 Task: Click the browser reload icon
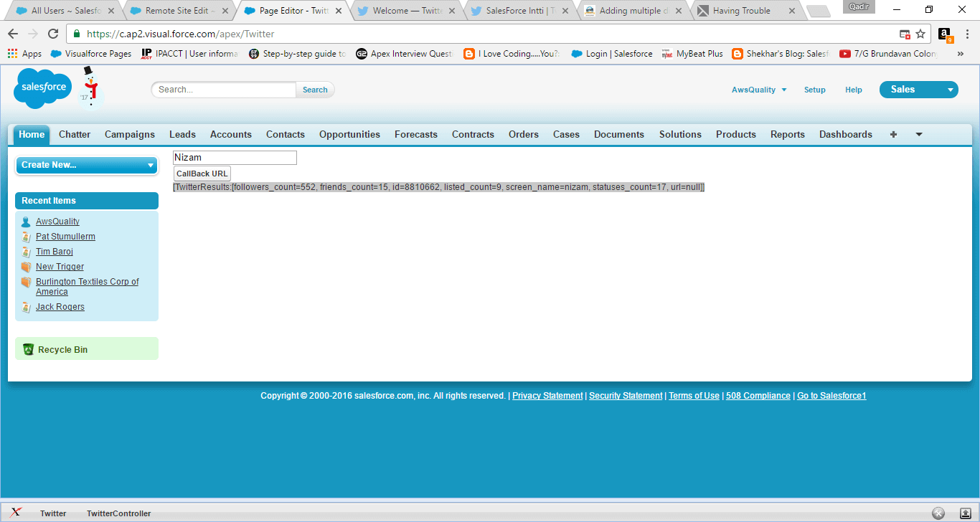tap(52, 34)
